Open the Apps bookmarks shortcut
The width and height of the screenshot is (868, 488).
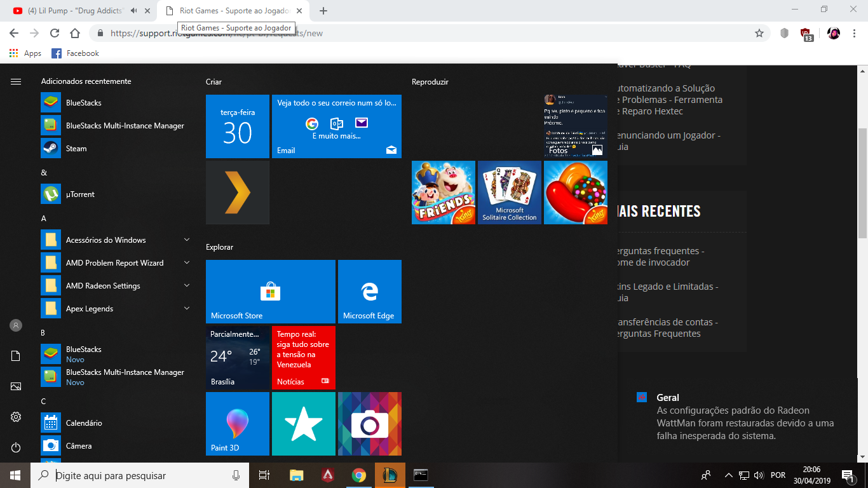point(25,53)
